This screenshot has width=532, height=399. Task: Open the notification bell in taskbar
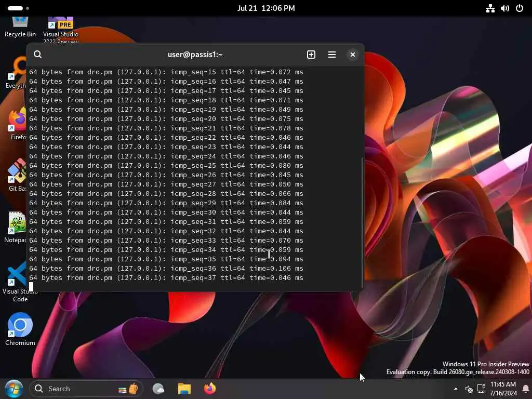(526, 389)
